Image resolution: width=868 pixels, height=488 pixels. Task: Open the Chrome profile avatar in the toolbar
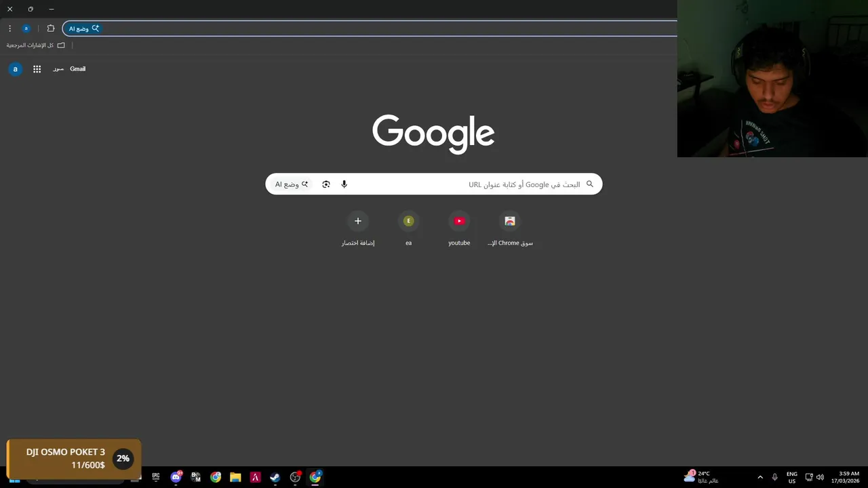click(x=26, y=28)
